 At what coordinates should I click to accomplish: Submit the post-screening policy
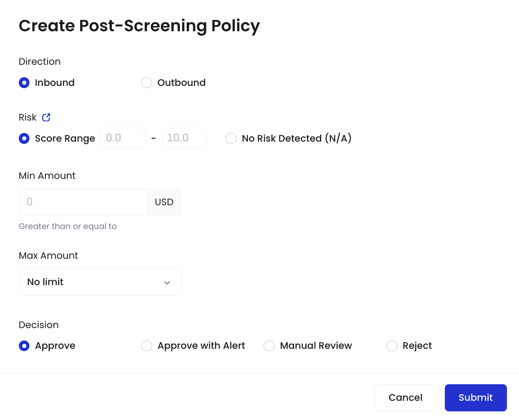coord(475,398)
